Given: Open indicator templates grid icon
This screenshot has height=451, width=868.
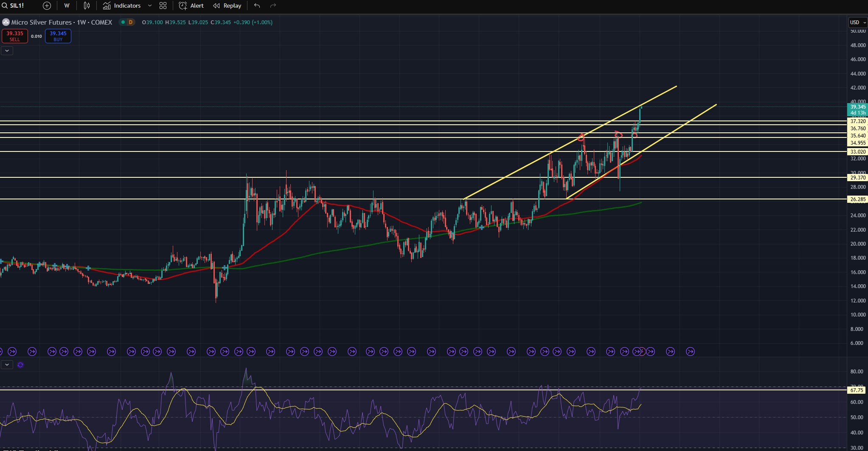Looking at the screenshot, I should (x=163, y=6).
